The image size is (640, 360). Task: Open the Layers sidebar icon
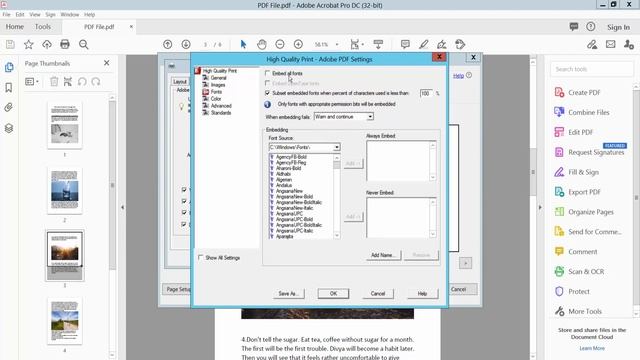point(9,128)
